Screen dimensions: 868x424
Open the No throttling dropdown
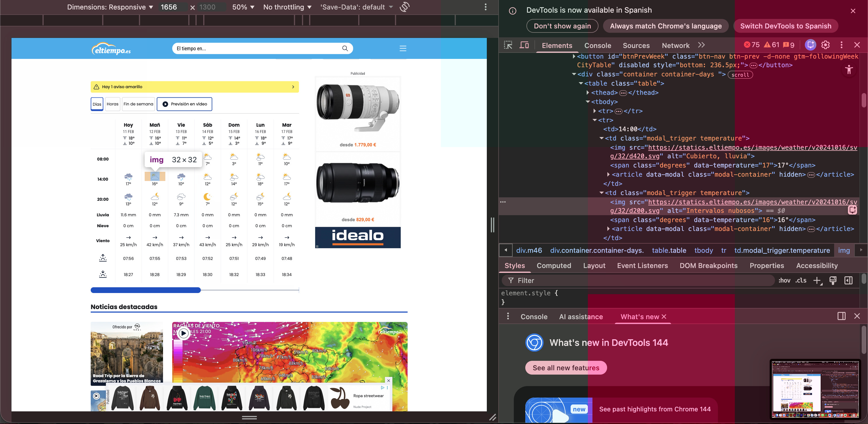tap(287, 7)
